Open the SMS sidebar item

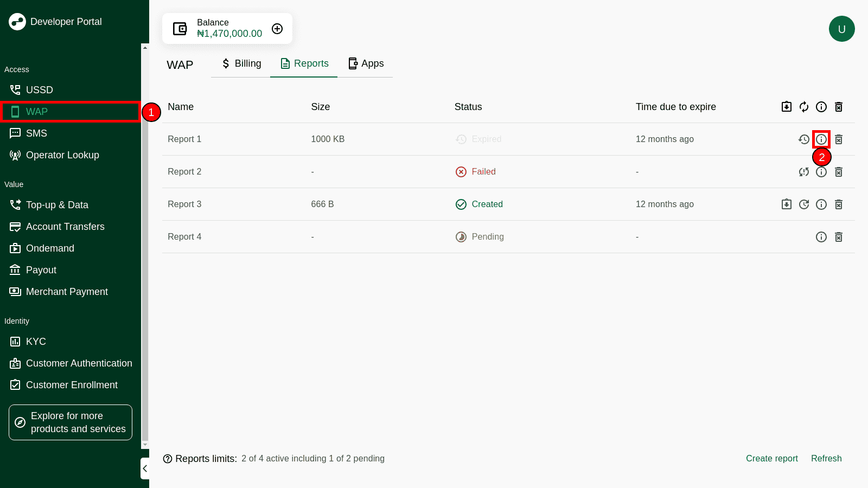click(x=36, y=133)
